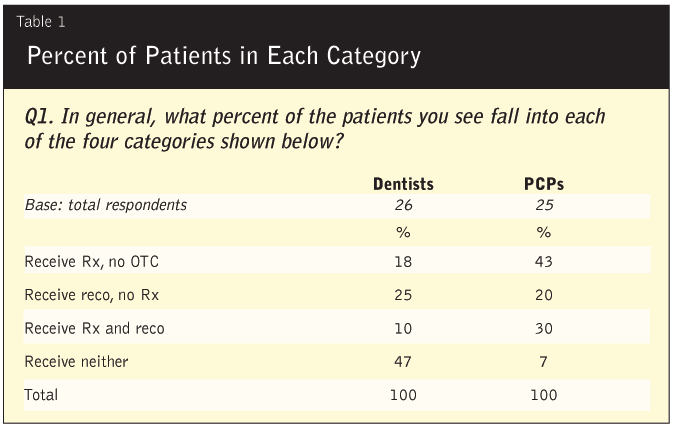This screenshot has height=426, width=675.
Task: Click PCPs value 7 for Receive neither
Action: click(543, 361)
